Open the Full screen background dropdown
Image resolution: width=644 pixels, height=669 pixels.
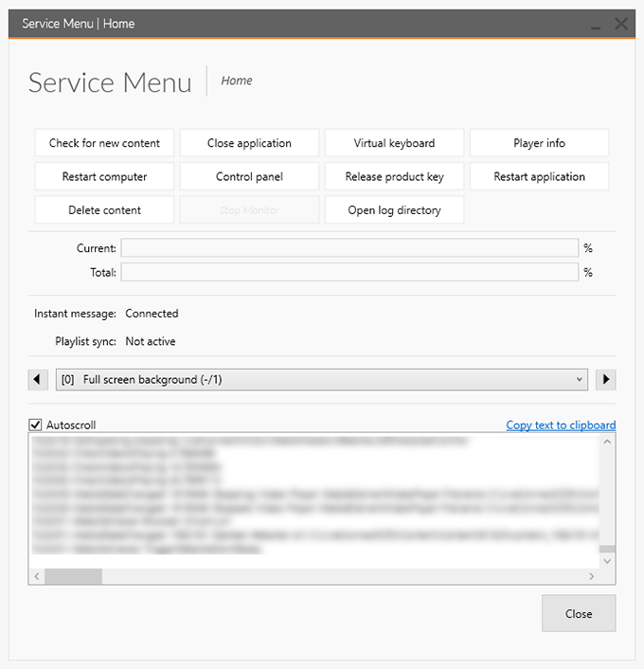tap(322, 380)
